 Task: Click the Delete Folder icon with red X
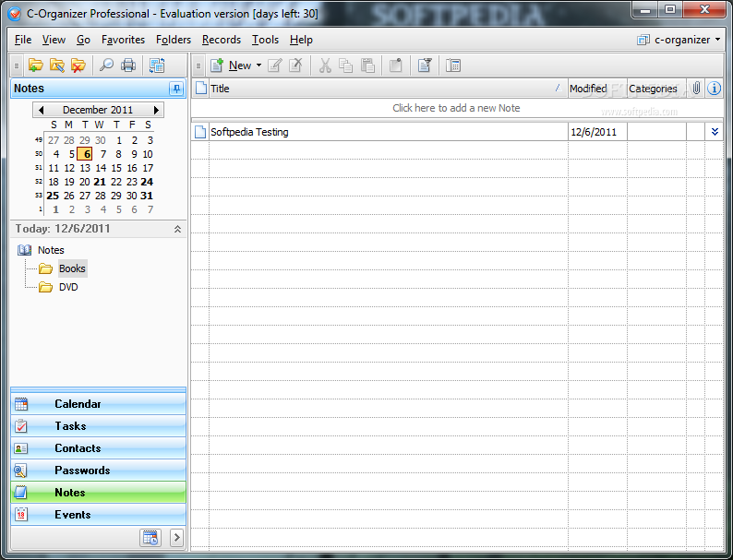(x=78, y=66)
